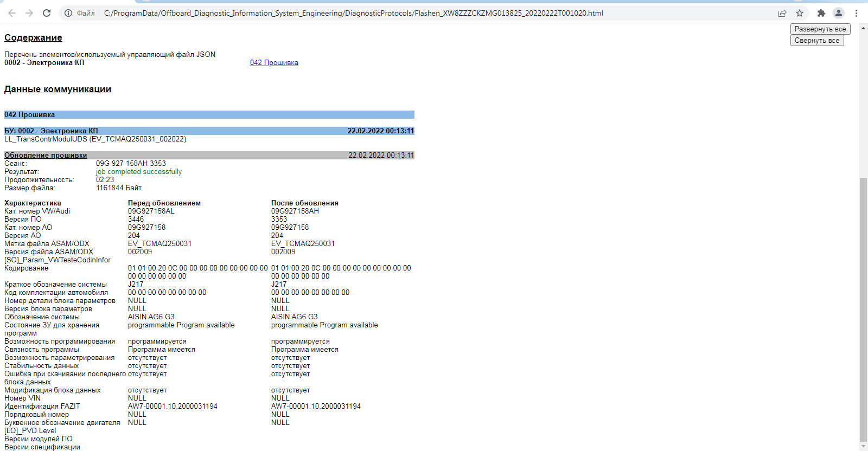This screenshot has height=451, width=868.
Task: Click the Перед обновлением column header
Action: (x=164, y=203)
